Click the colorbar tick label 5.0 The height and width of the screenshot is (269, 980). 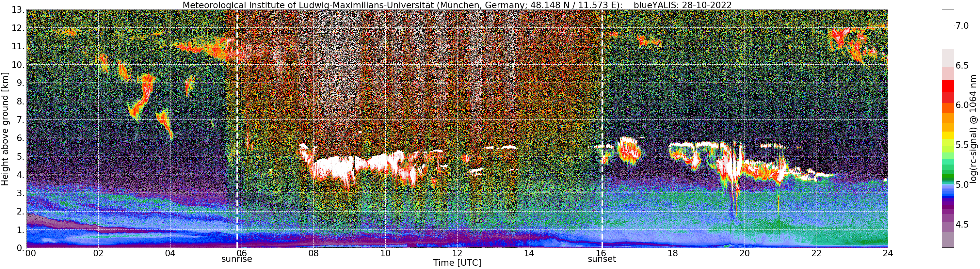[962, 184]
